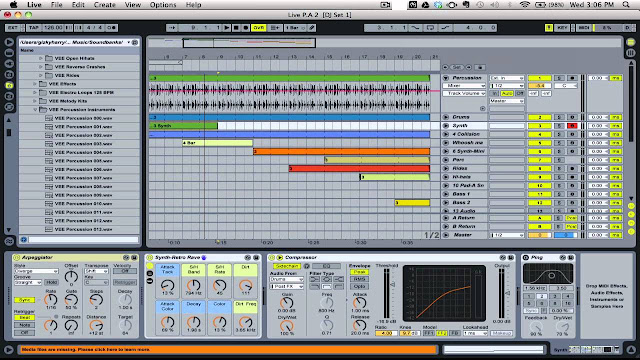
Task: Click the Follow arrow button in transport
Action: 172,28
